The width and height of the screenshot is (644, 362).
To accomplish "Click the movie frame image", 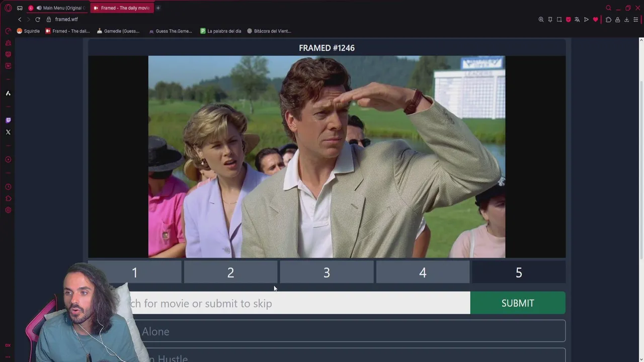I will click(x=327, y=157).
